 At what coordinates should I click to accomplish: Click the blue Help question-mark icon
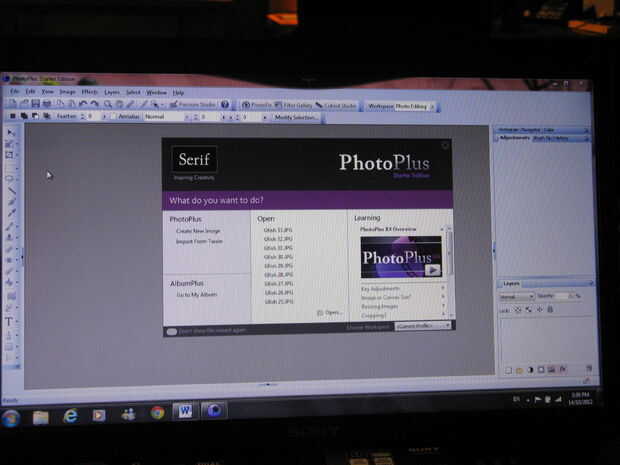(x=225, y=104)
